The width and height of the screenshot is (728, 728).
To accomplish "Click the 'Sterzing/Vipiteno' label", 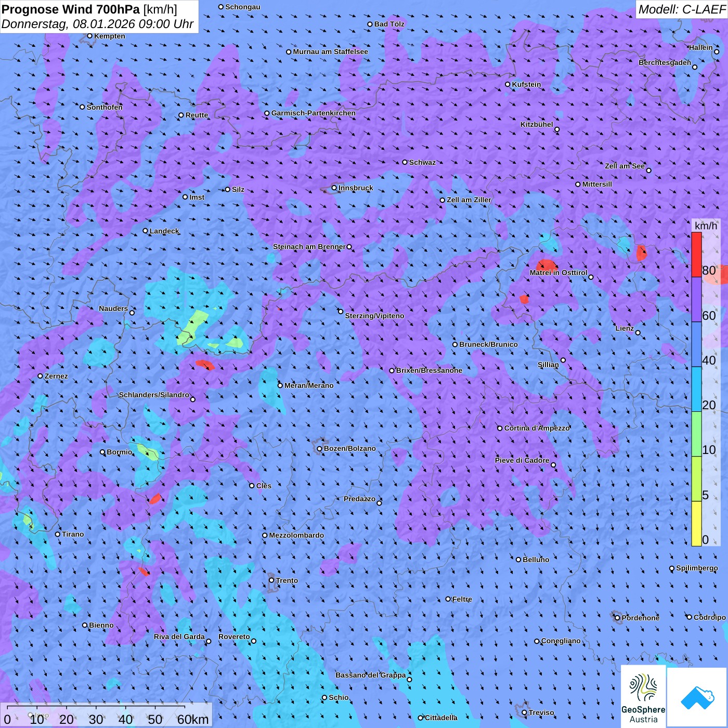I will click(x=374, y=316).
